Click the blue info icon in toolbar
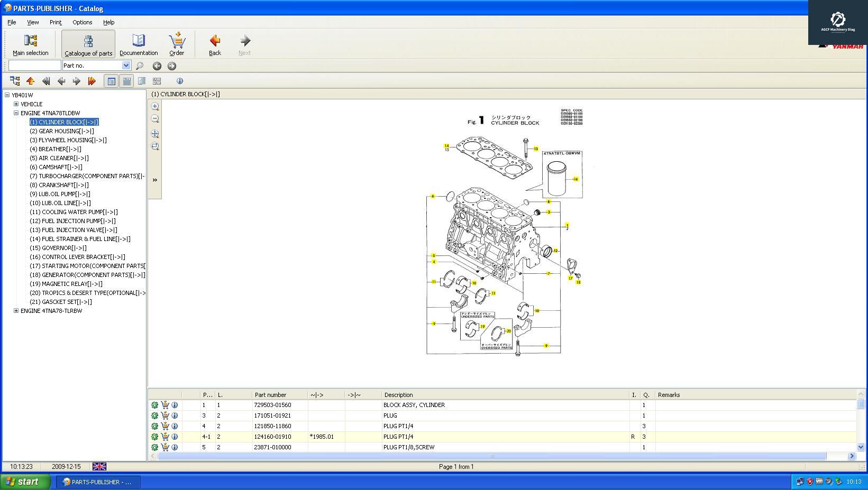This screenshot has width=868, height=490. [180, 81]
